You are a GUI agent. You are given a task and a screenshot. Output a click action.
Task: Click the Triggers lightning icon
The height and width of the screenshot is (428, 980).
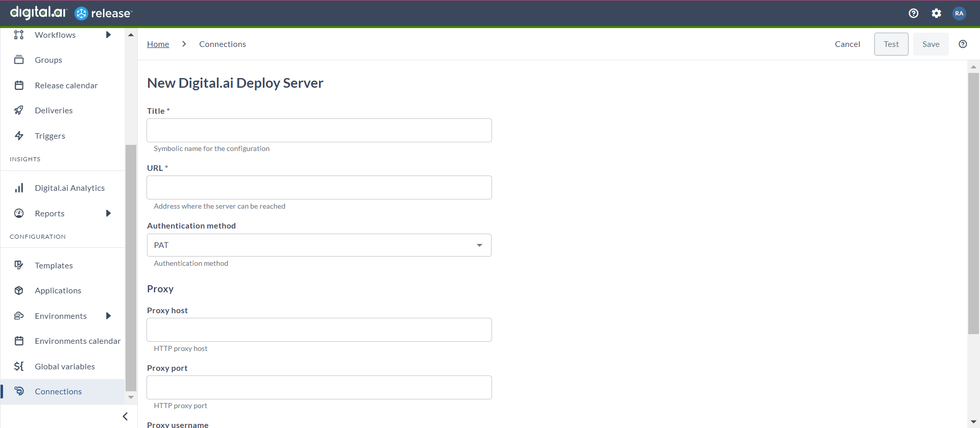(19, 136)
